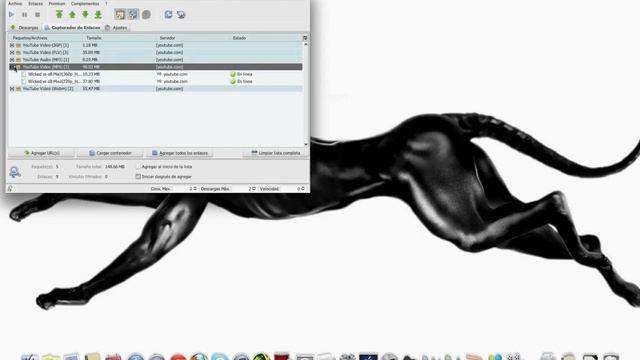The width and height of the screenshot is (640, 360).
Task: Click the Agregar URL(s) button
Action: (x=41, y=153)
